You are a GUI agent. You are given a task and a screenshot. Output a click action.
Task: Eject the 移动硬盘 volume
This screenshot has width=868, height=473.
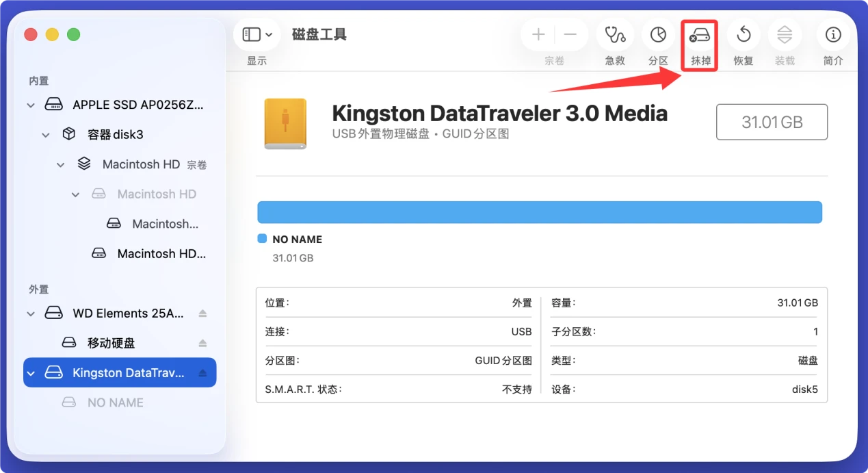tap(202, 343)
